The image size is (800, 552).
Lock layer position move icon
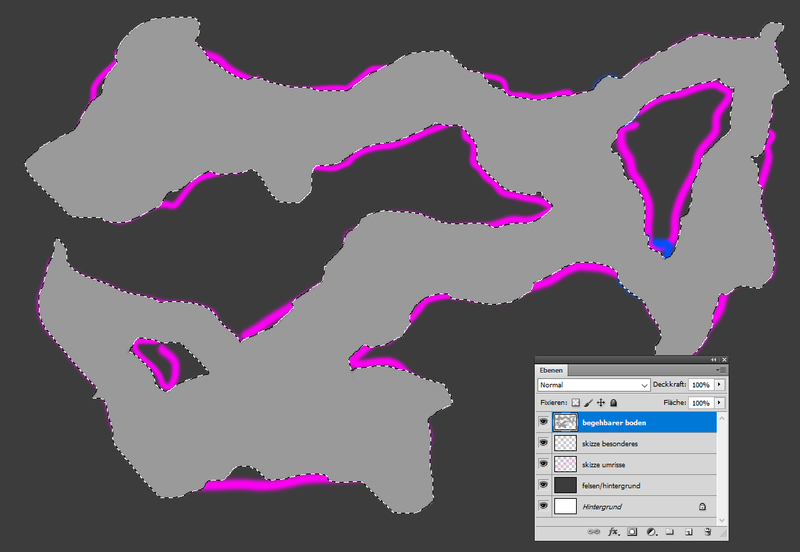601,403
